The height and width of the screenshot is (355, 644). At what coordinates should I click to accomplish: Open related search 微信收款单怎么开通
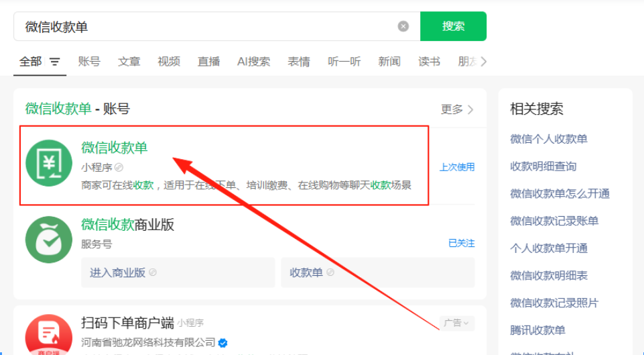click(560, 193)
